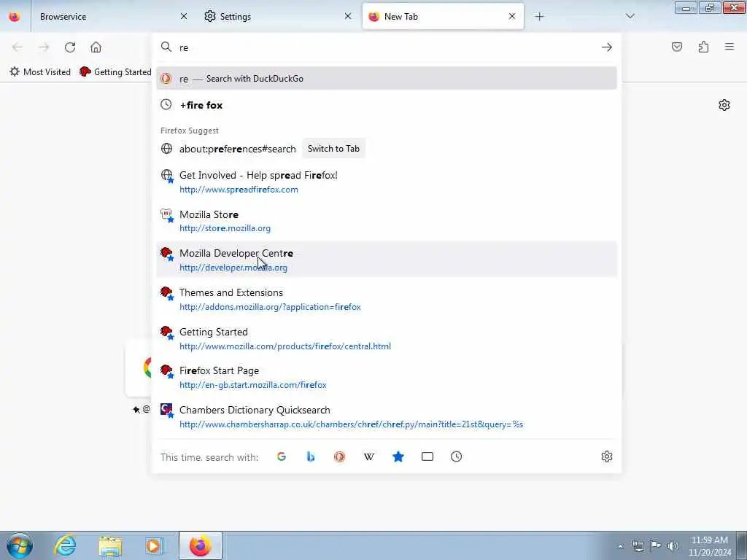747x560 pixels.
Task: Click Firefox button in taskbar
Action: click(x=201, y=545)
